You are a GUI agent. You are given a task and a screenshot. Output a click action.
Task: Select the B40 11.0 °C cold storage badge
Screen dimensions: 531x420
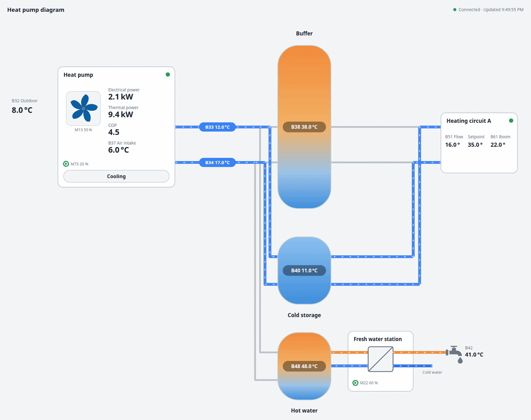[x=304, y=270]
